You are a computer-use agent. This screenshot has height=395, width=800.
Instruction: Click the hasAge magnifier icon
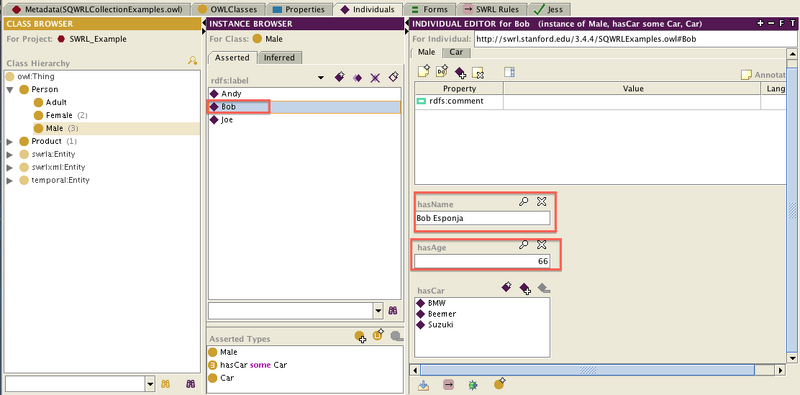pyautogui.click(x=523, y=245)
